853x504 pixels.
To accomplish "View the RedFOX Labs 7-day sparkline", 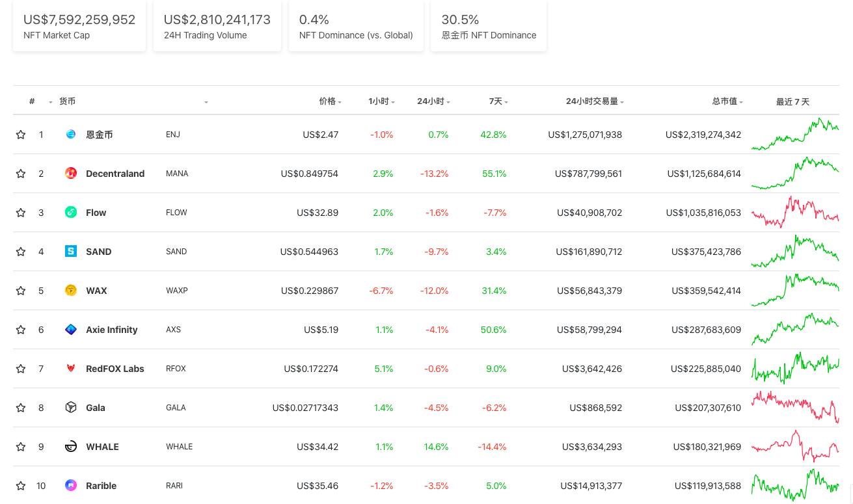I will point(795,368).
